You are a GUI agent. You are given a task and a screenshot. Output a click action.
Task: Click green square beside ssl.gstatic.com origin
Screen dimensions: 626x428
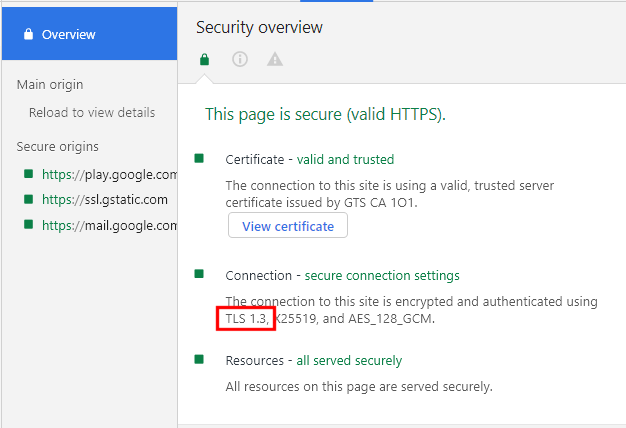point(28,199)
